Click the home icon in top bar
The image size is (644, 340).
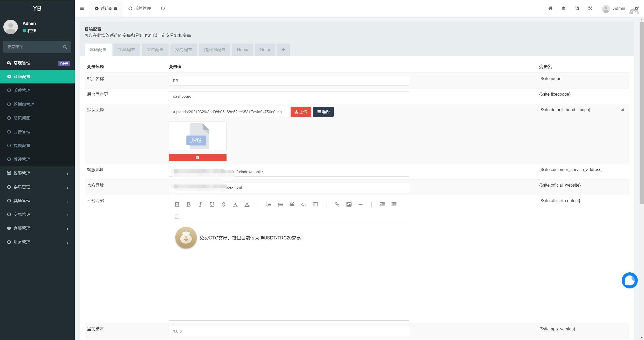[x=550, y=8]
